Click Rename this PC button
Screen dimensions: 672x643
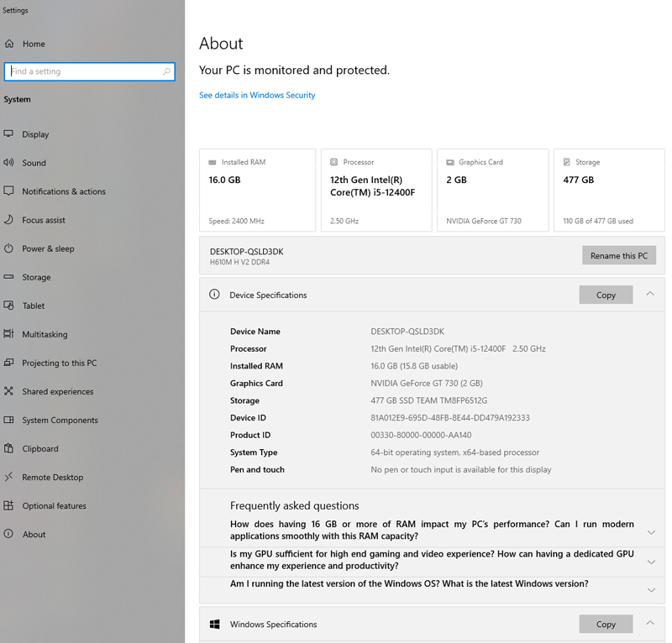tap(619, 255)
